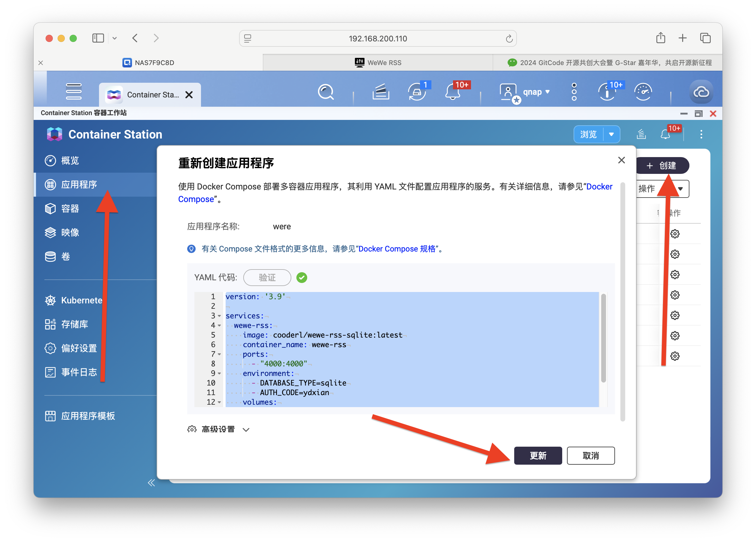Open Container Station vertical dots menu
Viewport: 756px width, 542px height.
[701, 134]
